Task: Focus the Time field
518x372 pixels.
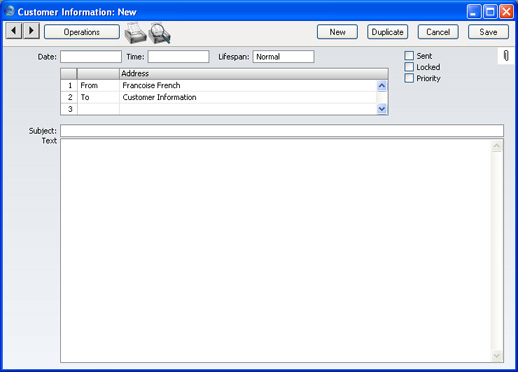Action: coord(178,57)
